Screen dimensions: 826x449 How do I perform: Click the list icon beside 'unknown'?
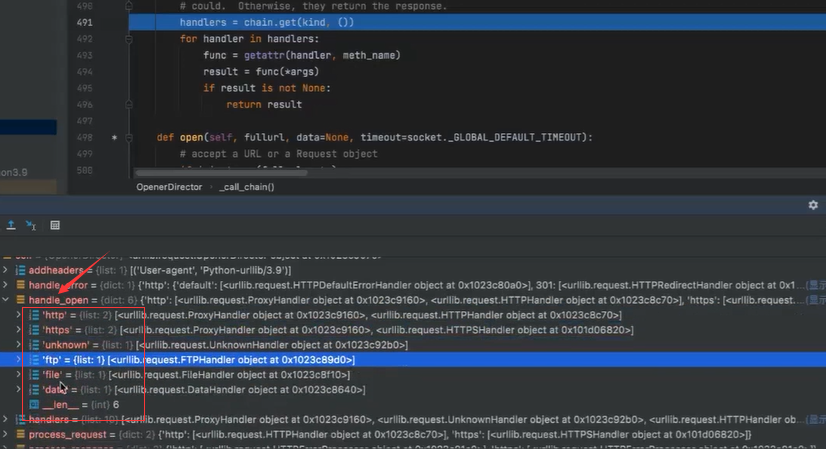click(34, 345)
